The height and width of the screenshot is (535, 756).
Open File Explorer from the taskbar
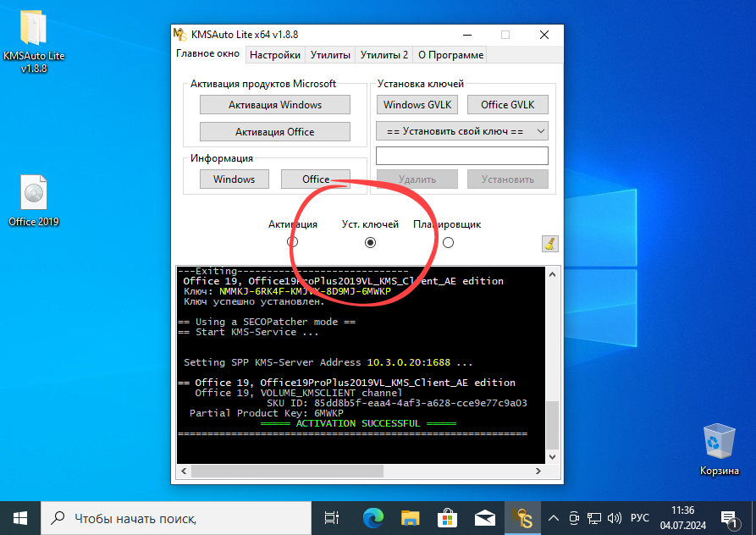tap(410, 517)
